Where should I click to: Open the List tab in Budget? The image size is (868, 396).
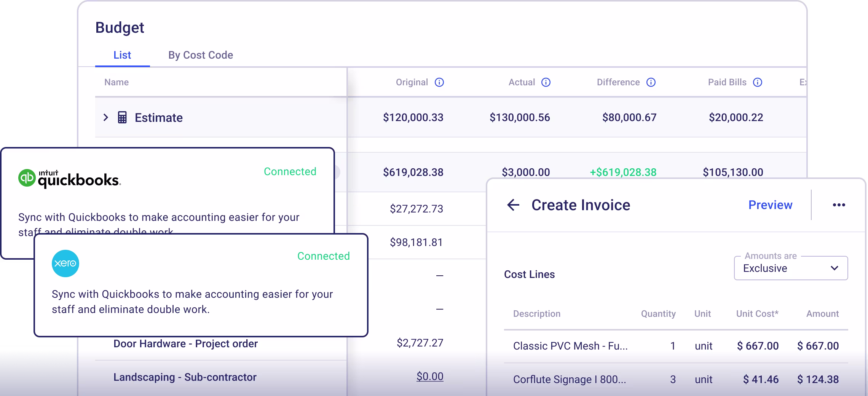pyautogui.click(x=122, y=55)
